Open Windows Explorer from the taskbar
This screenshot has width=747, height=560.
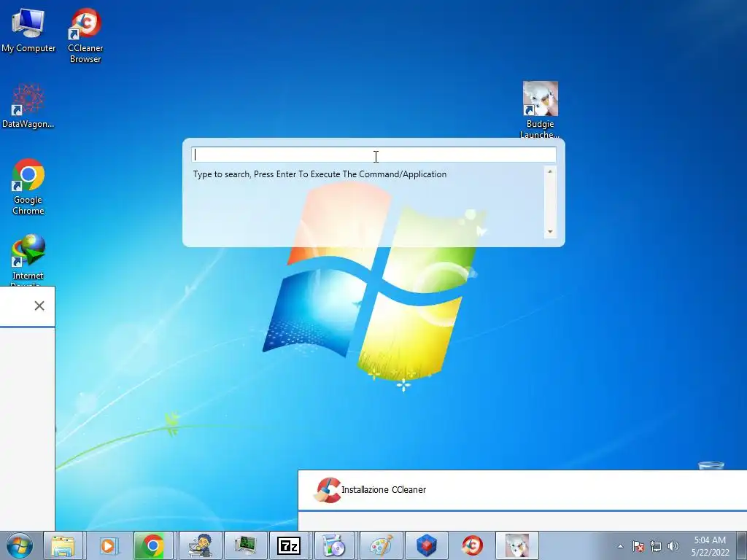click(x=63, y=545)
